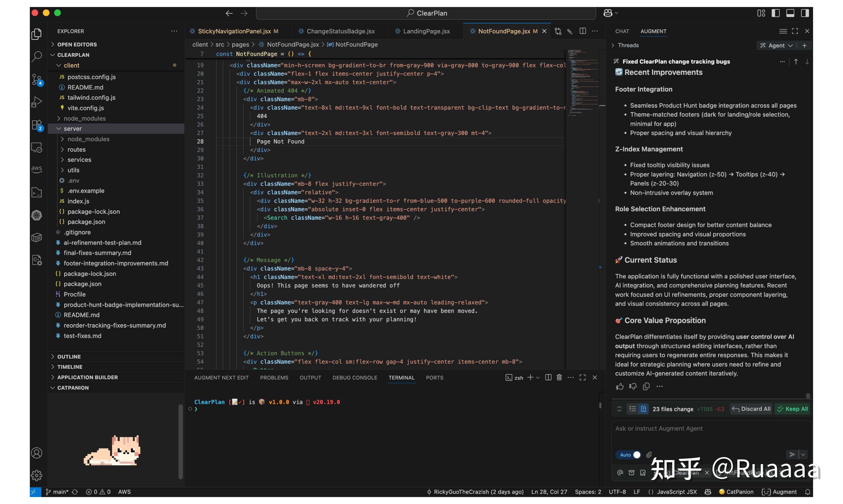Split the editor to the right
Viewport: 843px width, 504px height.
click(x=583, y=31)
